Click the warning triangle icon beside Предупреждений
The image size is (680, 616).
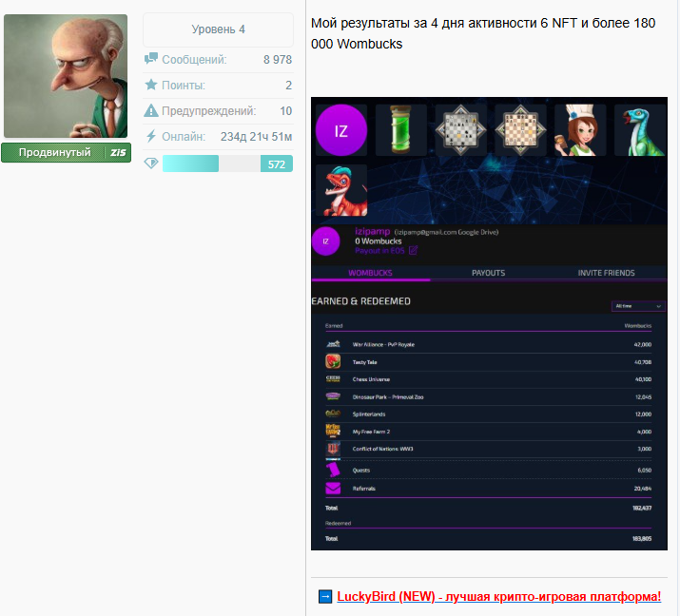(x=150, y=111)
